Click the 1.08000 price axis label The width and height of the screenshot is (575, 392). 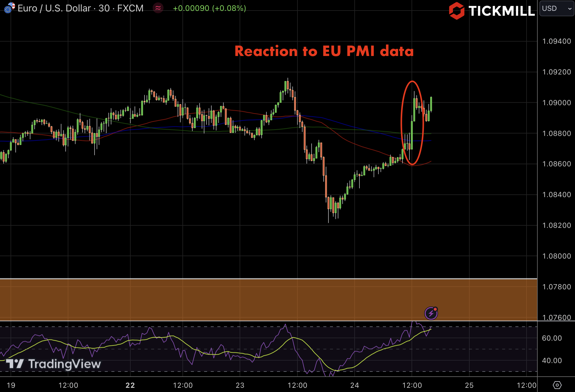coord(557,256)
